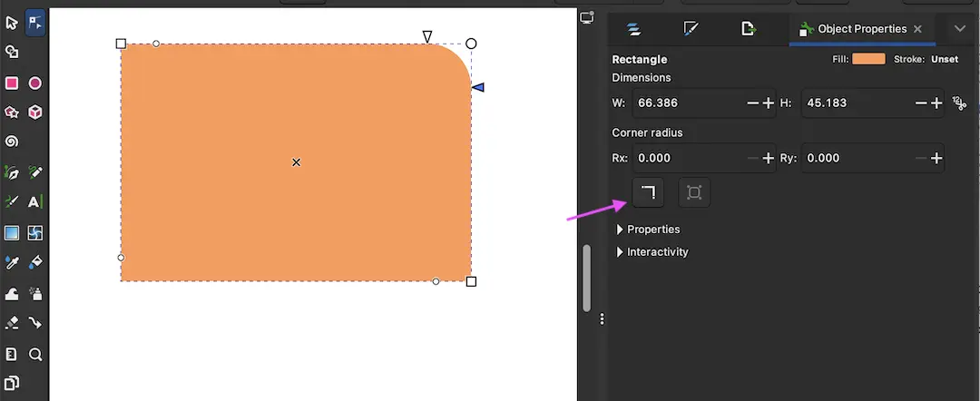980x401 pixels.
Task: Close the Object Properties tab
Action: 917,29
